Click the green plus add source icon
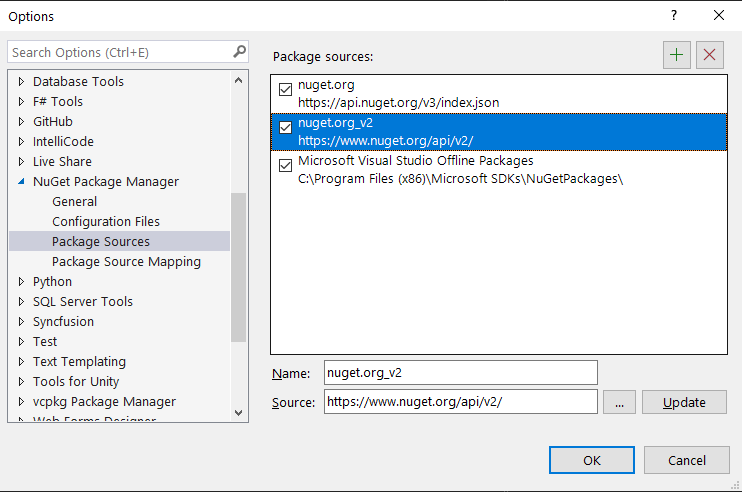Screen dimensions: 742x492 point(677,55)
